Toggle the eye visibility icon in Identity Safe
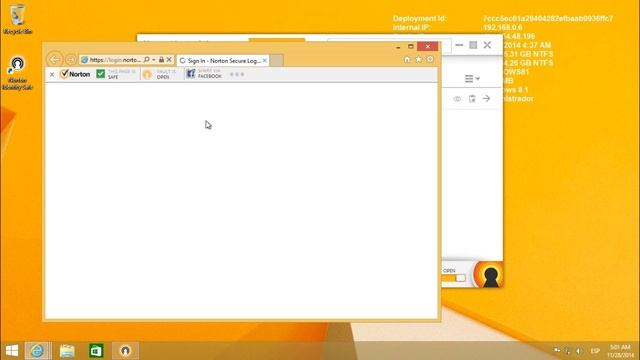 (457, 99)
